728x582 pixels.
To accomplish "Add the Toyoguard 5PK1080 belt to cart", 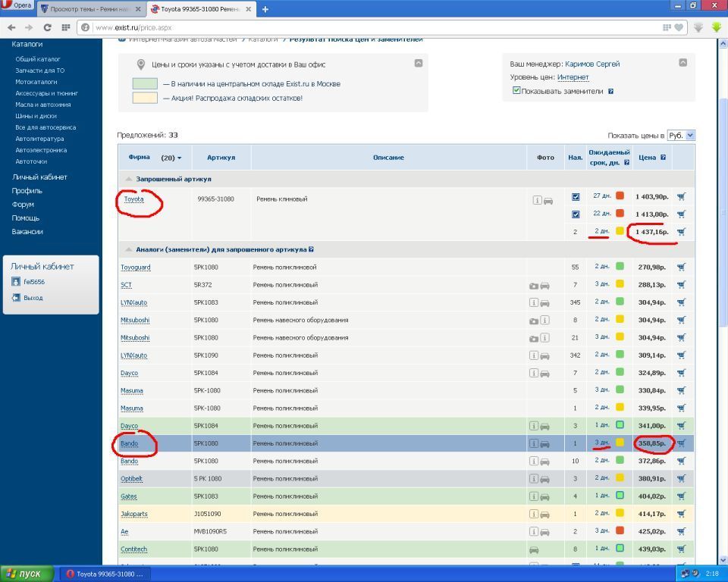I will (x=681, y=267).
